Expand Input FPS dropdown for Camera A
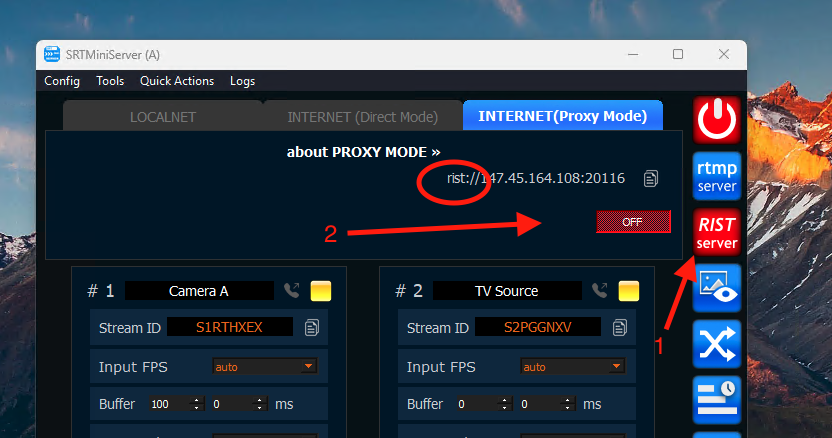Viewport: 832px width, 438px height. click(309, 367)
